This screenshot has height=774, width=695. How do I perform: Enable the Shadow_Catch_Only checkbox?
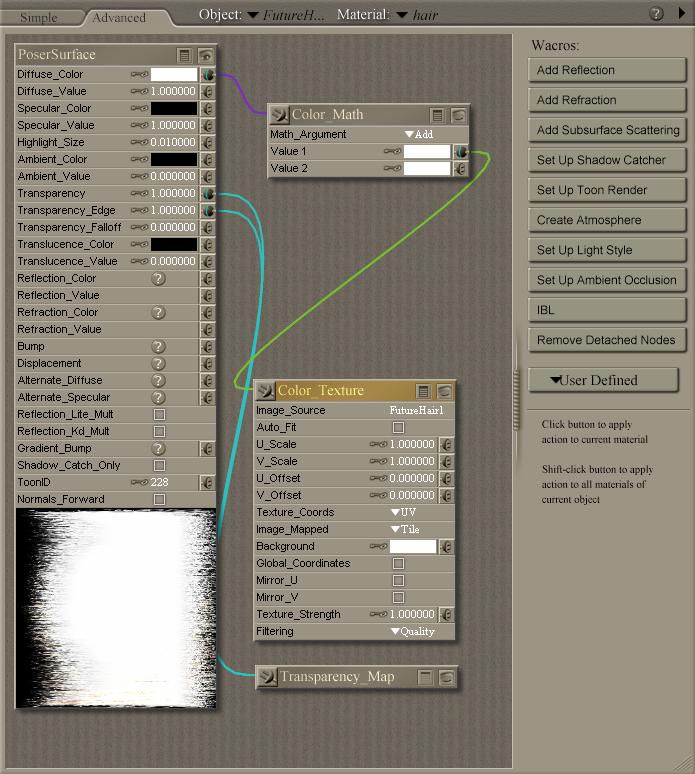tap(159, 466)
